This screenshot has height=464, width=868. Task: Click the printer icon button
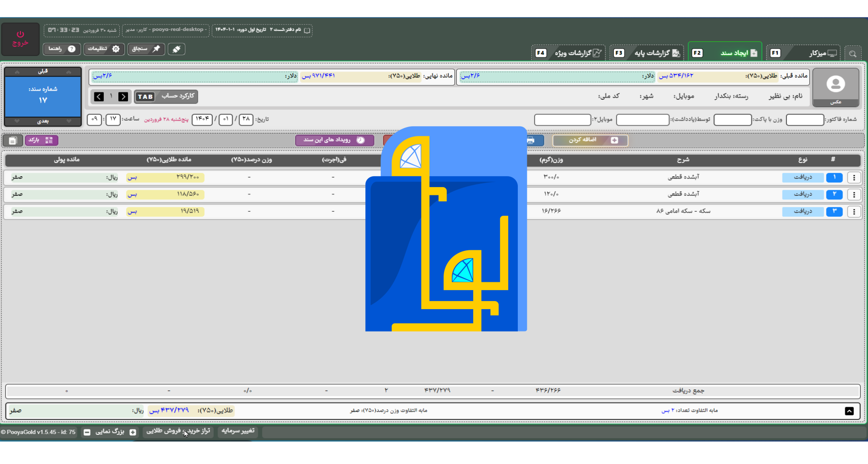(x=531, y=140)
